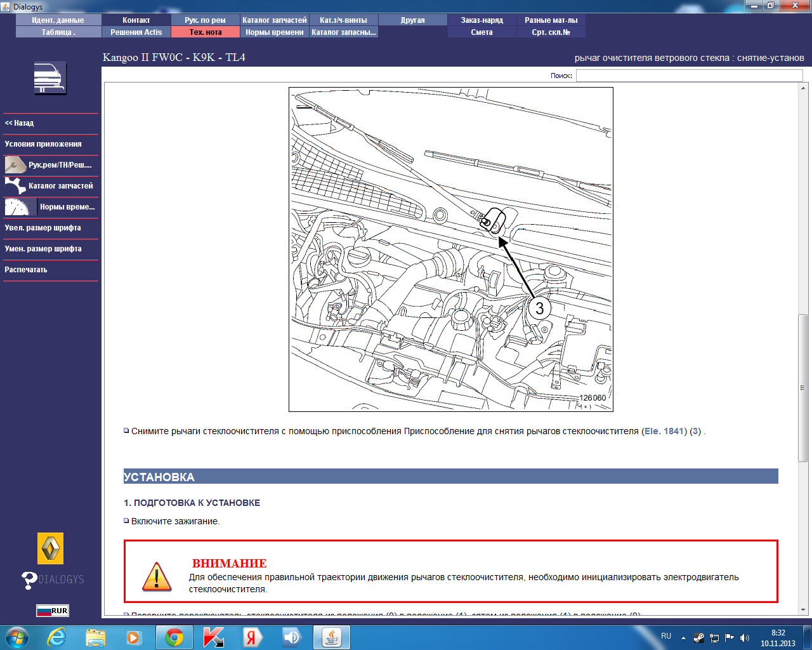Select the Срт. скл.№ tab
812x650 pixels.
(551, 32)
